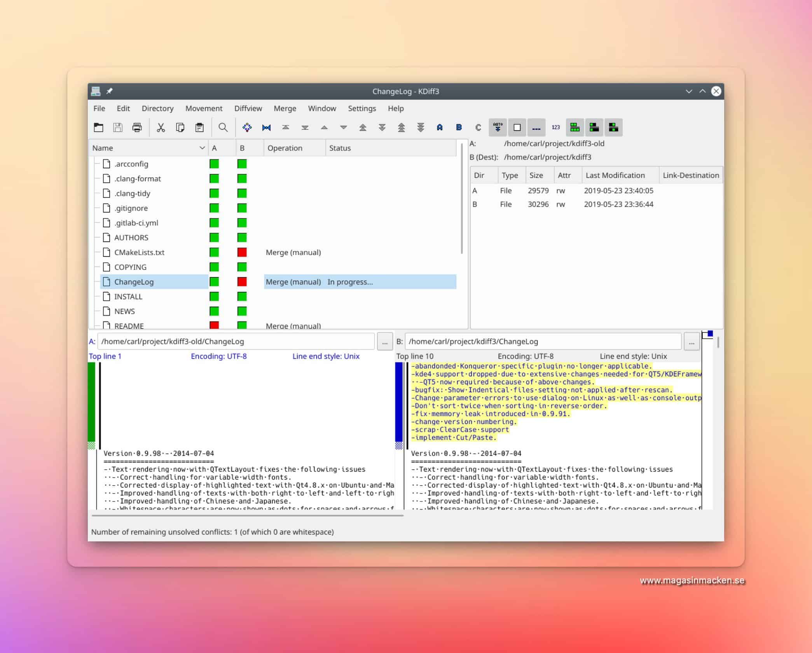The image size is (812, 653).
Task: Open the Edit menu
Action: pyautogui.click(x=123, y=108)
